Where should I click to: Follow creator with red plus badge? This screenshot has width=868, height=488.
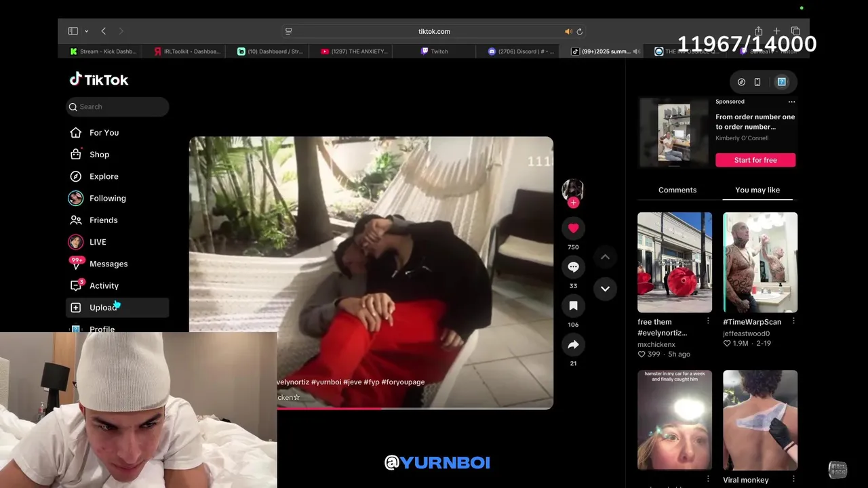[573, 203]
